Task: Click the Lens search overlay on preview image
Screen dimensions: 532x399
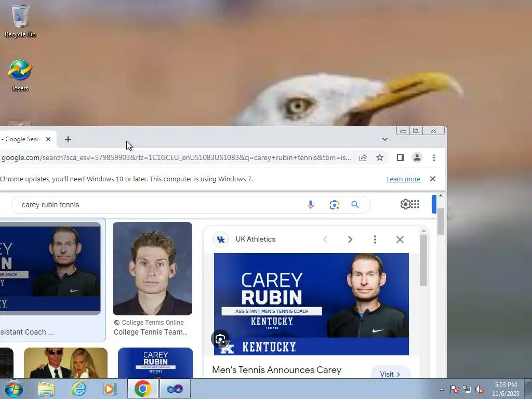Action: (220, 339)
